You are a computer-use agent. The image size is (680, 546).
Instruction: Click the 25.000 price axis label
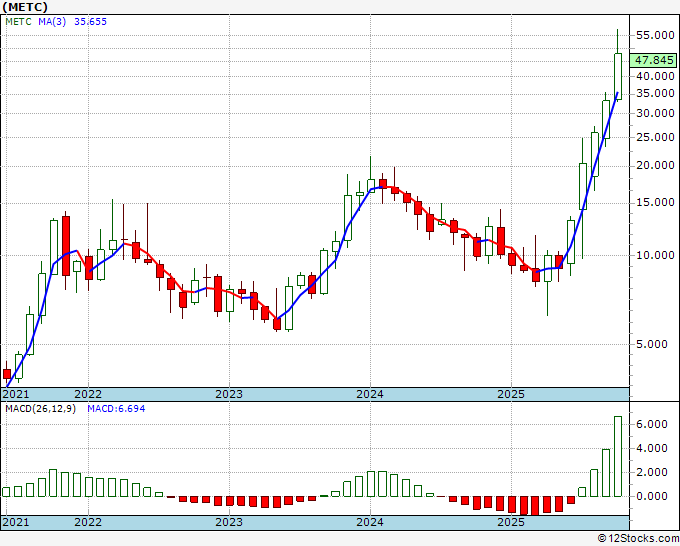point(655,137)
